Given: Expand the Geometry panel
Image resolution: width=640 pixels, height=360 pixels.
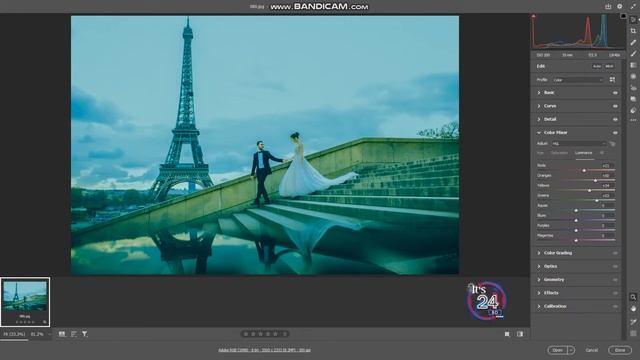Looking at the screenshot, I should click(539, 280).
